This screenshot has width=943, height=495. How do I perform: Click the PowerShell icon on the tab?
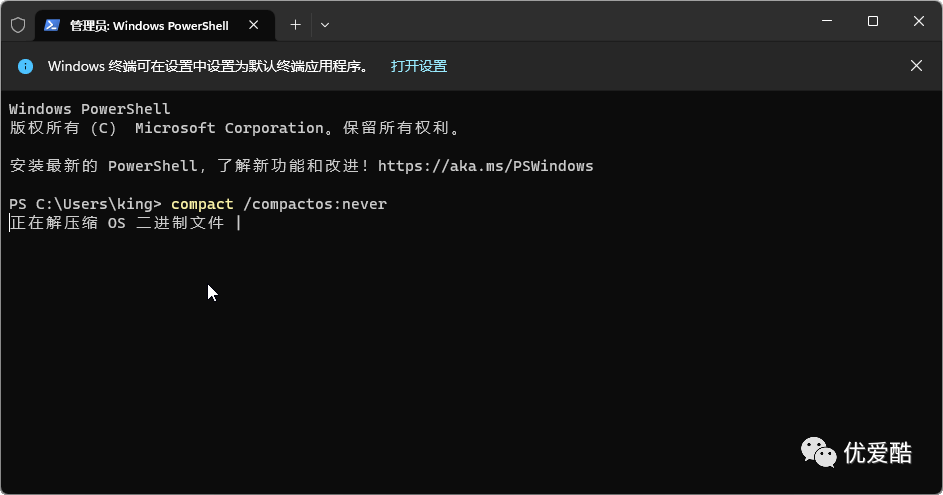(x=52, y=25)
